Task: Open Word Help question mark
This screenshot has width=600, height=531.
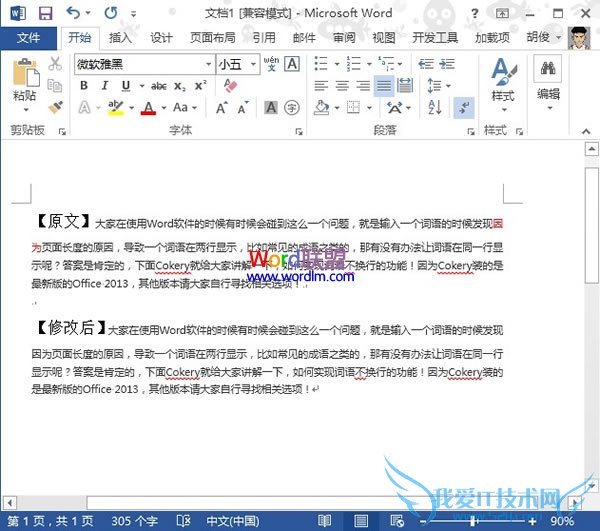Action: pyautogui.click(x=474, y=14)
